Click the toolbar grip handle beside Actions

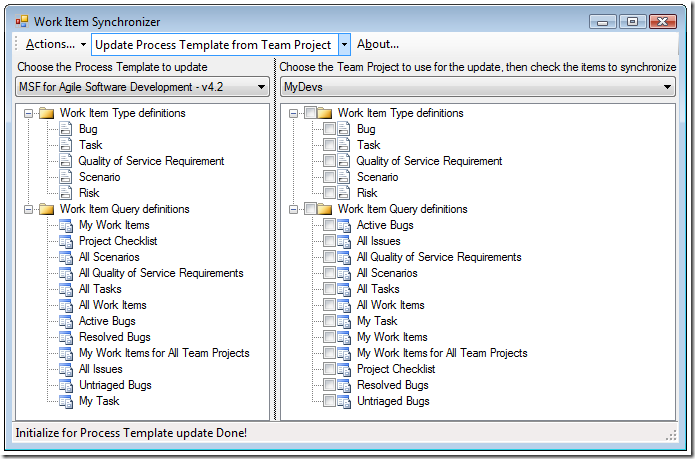tap(17, 44)
